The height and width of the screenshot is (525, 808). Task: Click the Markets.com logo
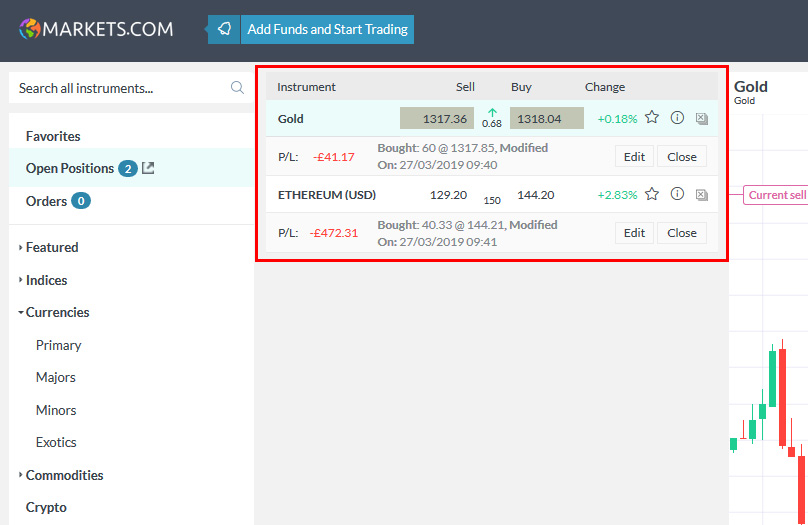(96, 29)
